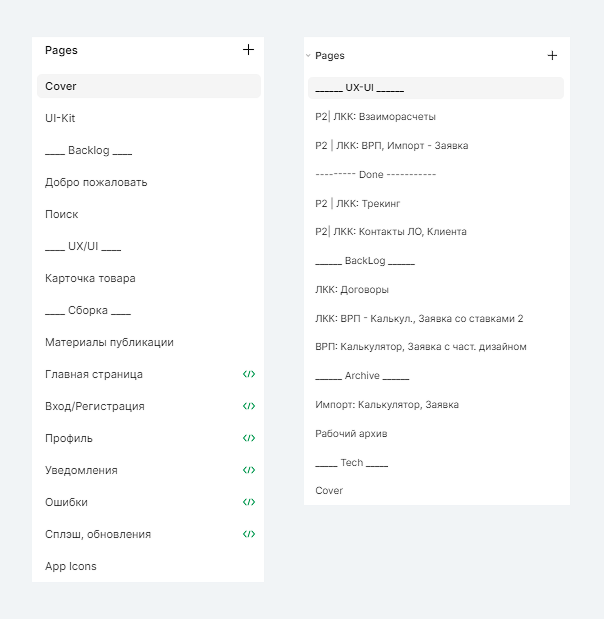
Task: Open the Поиск page
Action: click(61, 214)
